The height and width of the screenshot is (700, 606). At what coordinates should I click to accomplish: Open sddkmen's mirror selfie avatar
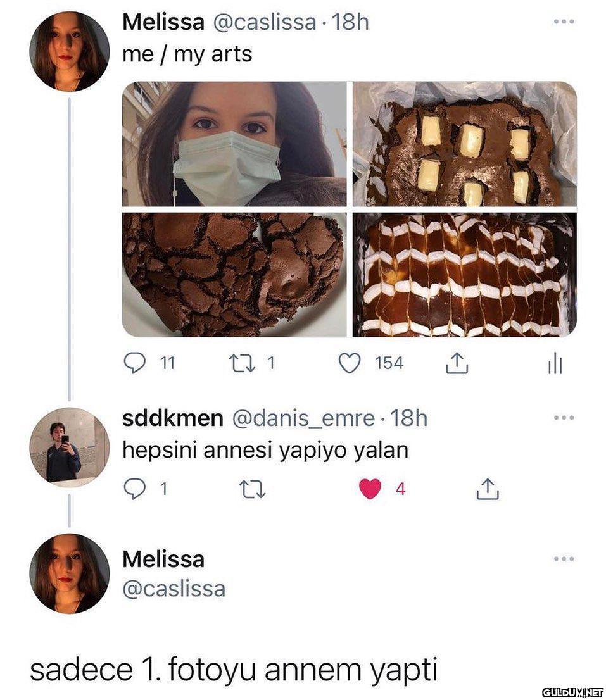69,447
